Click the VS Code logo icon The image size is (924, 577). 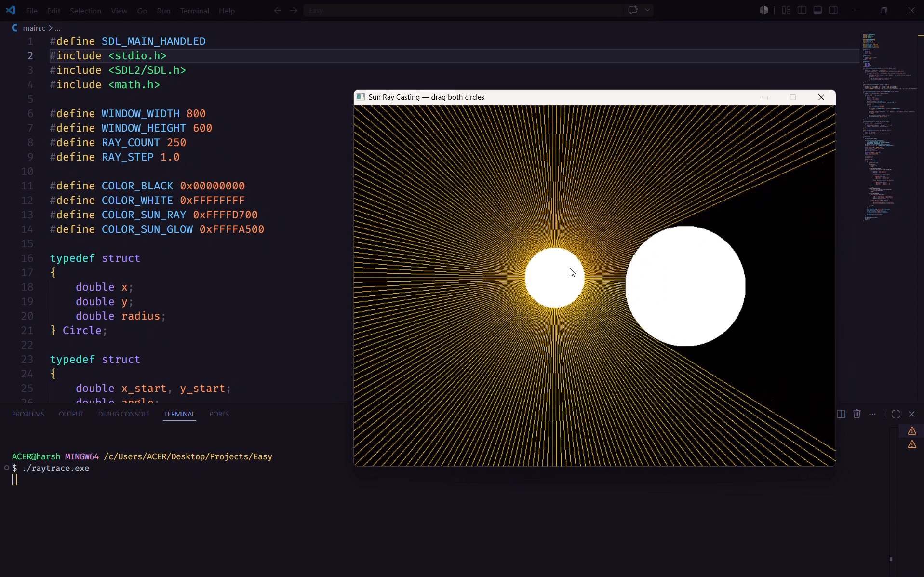click(x=11, y=10)
